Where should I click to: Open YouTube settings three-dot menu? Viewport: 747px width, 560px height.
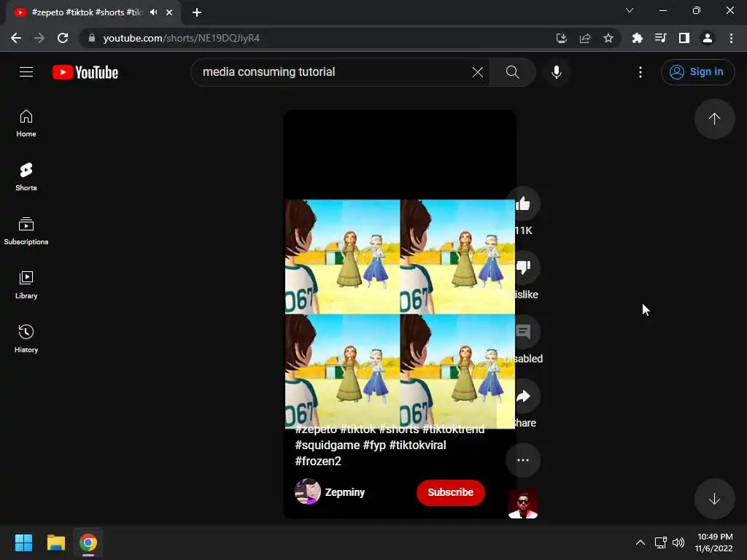(640, 72)
